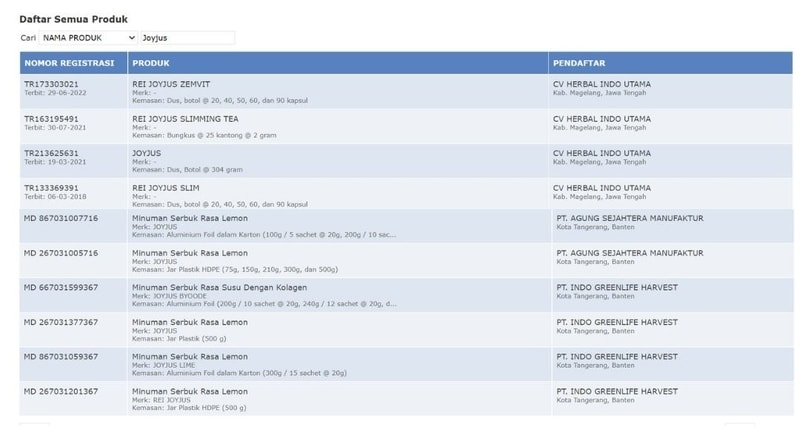Click packaging text Dus, Botol @ 304 gram
This screenshot has height=430, width=800.
pos(188,169)
